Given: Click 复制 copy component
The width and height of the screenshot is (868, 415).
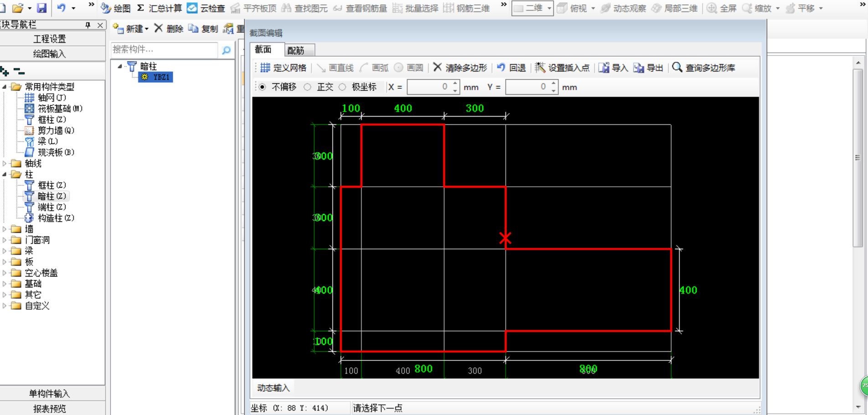Looking at the screenshot, I should click(x=203, y=29).
